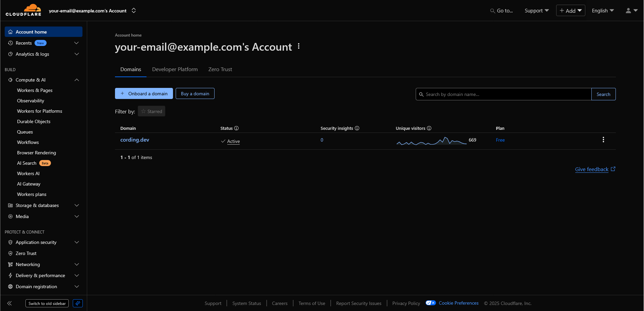Expand the Analytics & logs chevron
The width and height of the screenshot is (644, 311).
tap(76, 54)
